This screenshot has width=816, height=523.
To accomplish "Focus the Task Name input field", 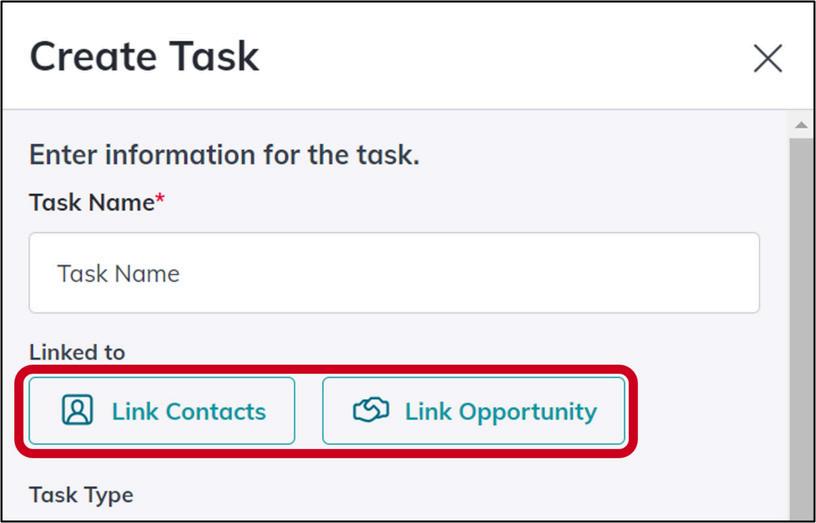I will (394, 273).
